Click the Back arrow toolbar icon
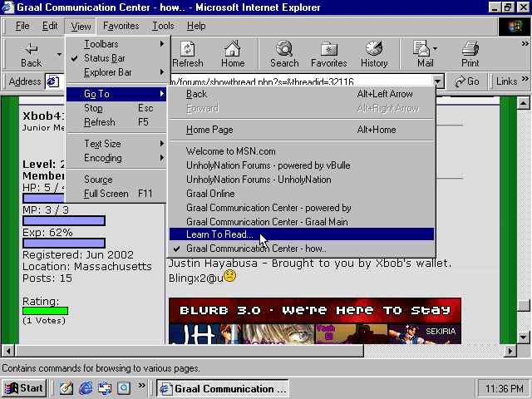 32,48
